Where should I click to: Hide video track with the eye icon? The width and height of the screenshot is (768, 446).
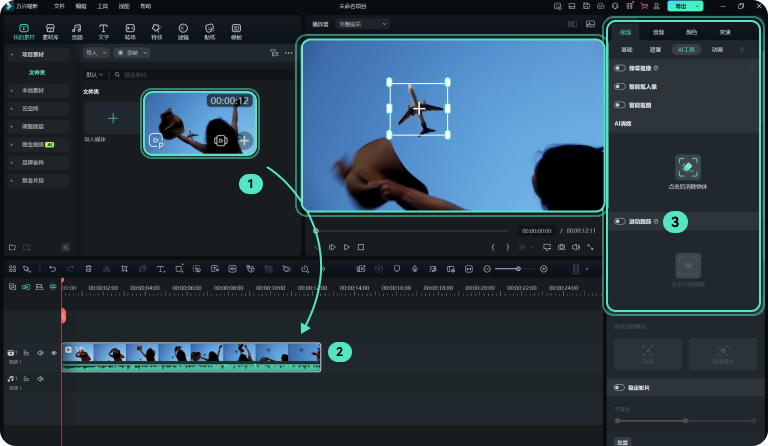54,353
